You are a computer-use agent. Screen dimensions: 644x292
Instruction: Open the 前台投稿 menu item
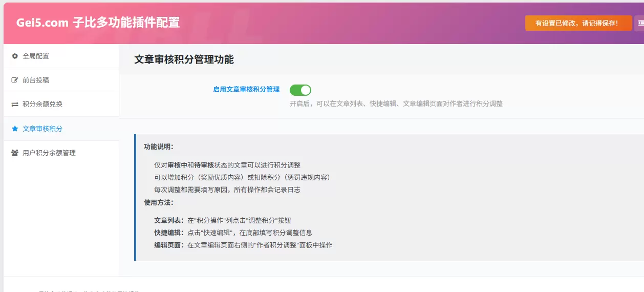pos(61,80)
